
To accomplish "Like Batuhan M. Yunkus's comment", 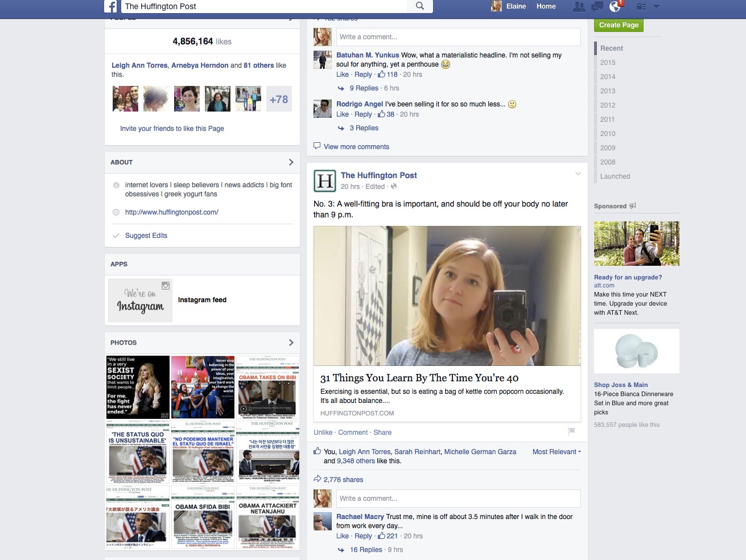I will [x=343, y=75].
